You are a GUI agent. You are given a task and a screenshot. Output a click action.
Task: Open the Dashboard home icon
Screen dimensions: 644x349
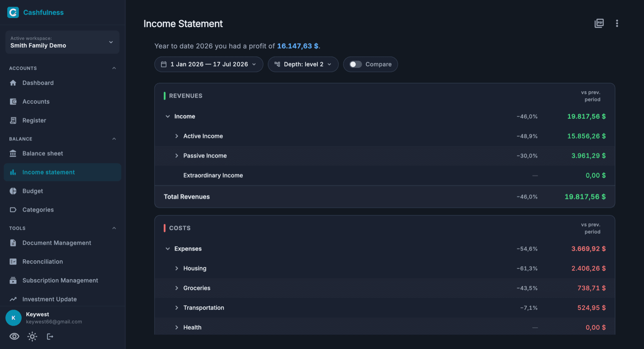coord(13,83)
